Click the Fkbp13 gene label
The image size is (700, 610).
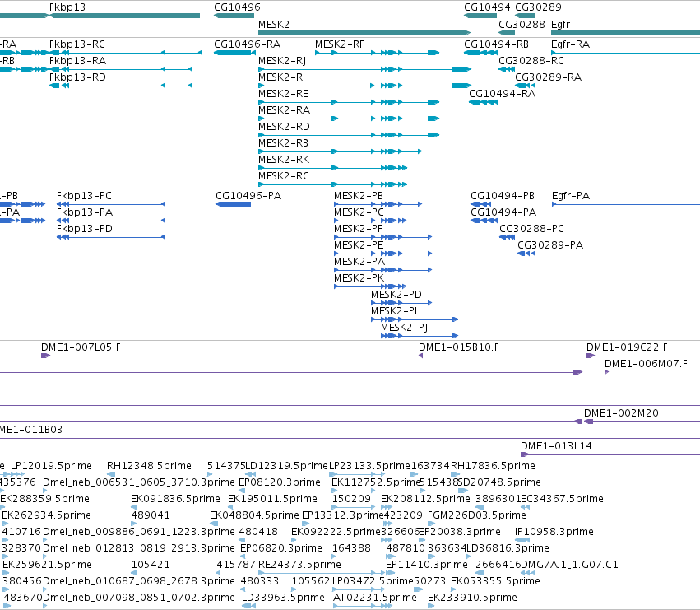67,7
